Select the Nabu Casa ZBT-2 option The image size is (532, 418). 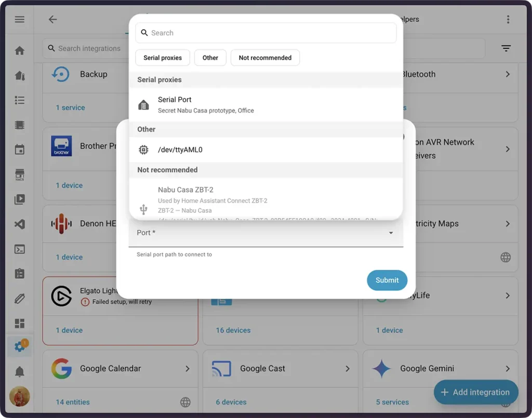coord(266,200)
